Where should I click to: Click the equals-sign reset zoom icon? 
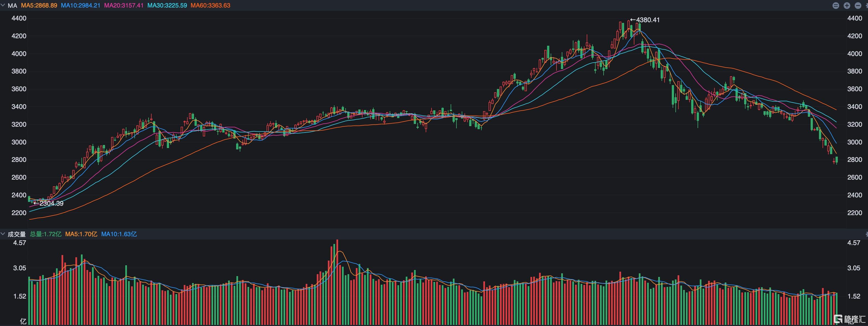tap(835, 6)
